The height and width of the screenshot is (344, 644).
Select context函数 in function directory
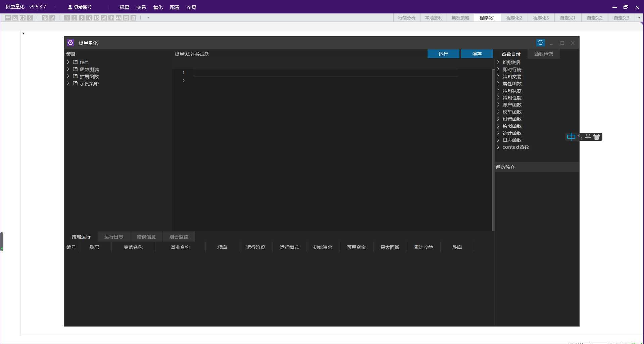pos(515,147)
